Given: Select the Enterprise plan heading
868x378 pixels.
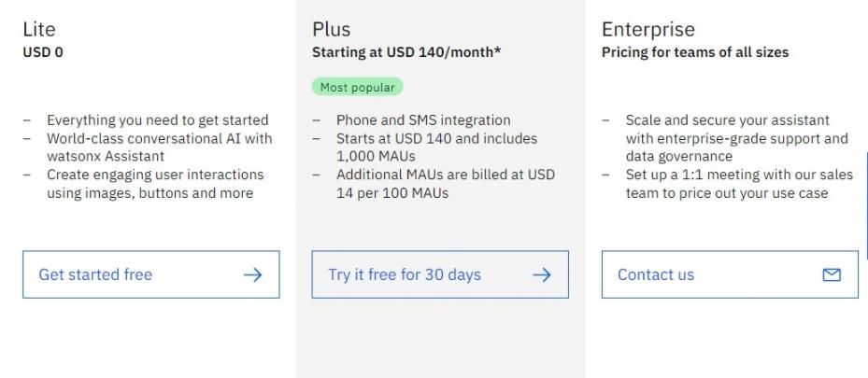Looking at the screenshot, I should pos(647,30).
